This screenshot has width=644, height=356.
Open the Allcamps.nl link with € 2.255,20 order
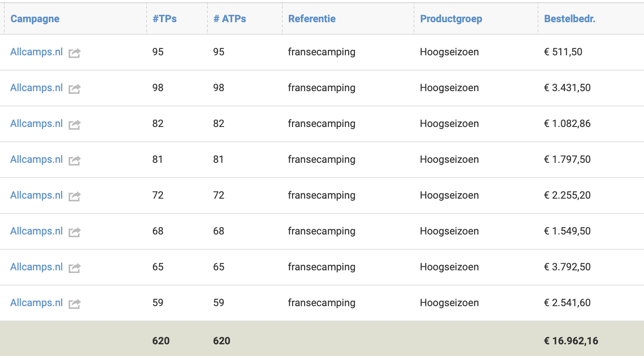[36, 195]
